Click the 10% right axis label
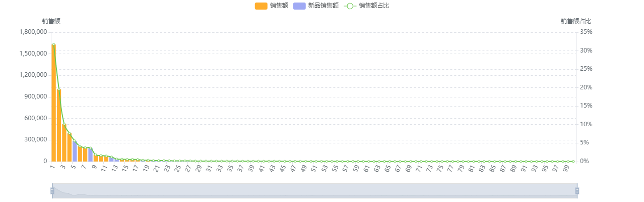This screenshot has width=644, height=202. coord(586,124)
